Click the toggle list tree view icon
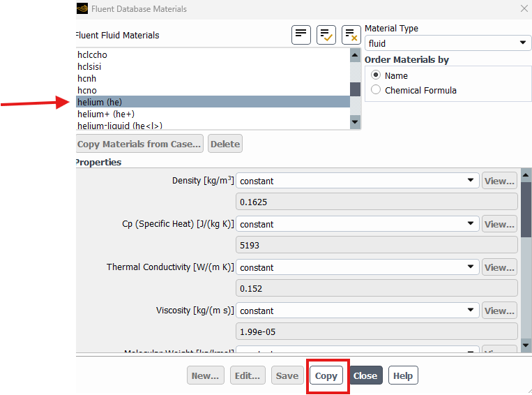This screenshot has width=532, height=395. pyautogui.click(x=301, y=35)
